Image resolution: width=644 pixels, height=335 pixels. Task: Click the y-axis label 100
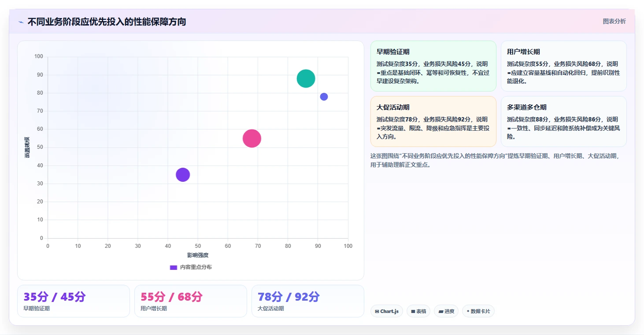tap(39, 56)
